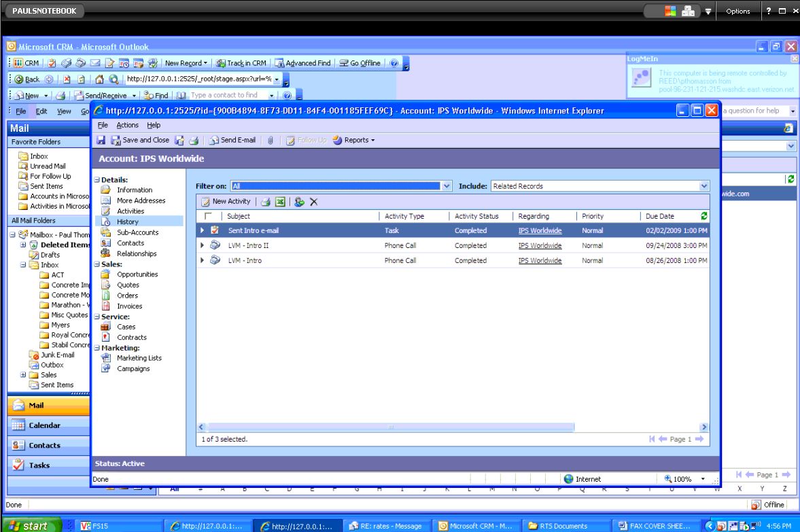Click Track in CRM in the Outlook toolbar
800x532 pixels.
pos(241,63)
